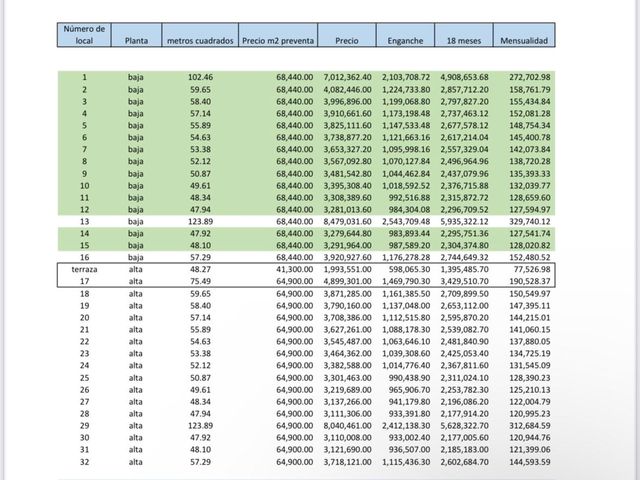Viewport: 640px width, 480px height.
Task: Click price per m2 41,300.00 cell
Action: click(295, 269)
